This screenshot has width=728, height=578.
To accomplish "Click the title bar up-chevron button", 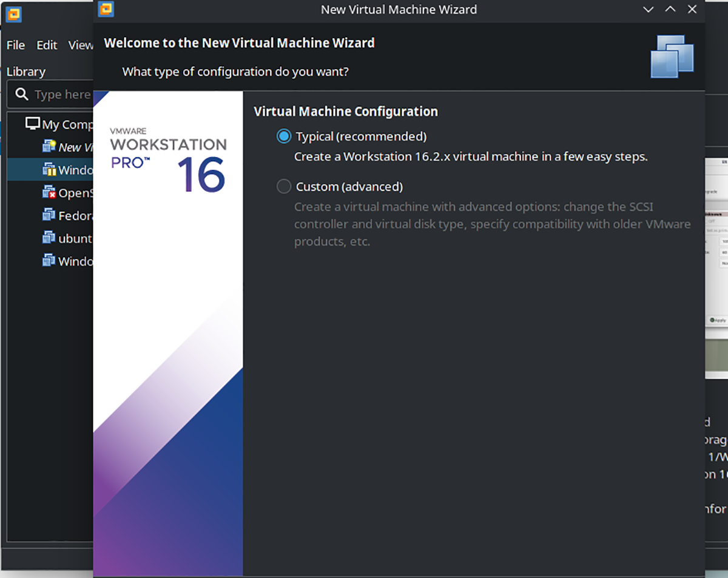I will (x=670, y=10).
